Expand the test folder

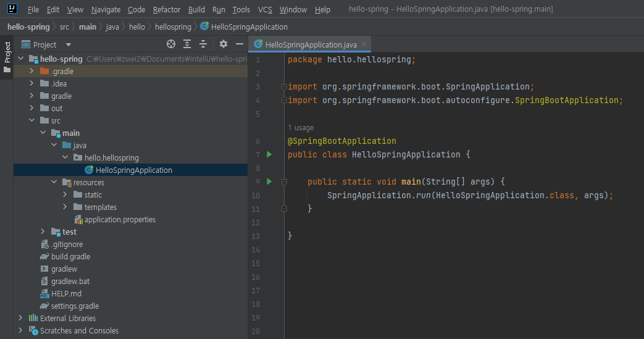click(x=43, y=232)
